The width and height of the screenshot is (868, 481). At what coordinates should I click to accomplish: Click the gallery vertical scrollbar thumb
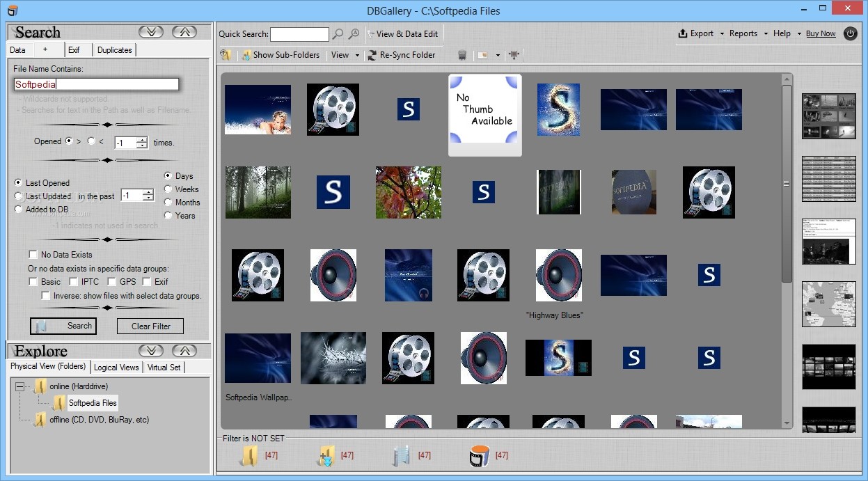[787, 183]
